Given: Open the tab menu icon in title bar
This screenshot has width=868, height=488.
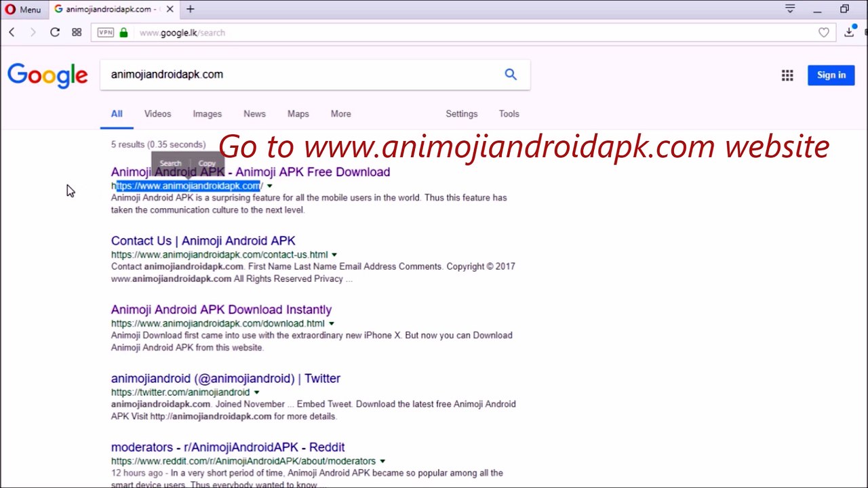Looking at the screenshot, I should [790, 9].
